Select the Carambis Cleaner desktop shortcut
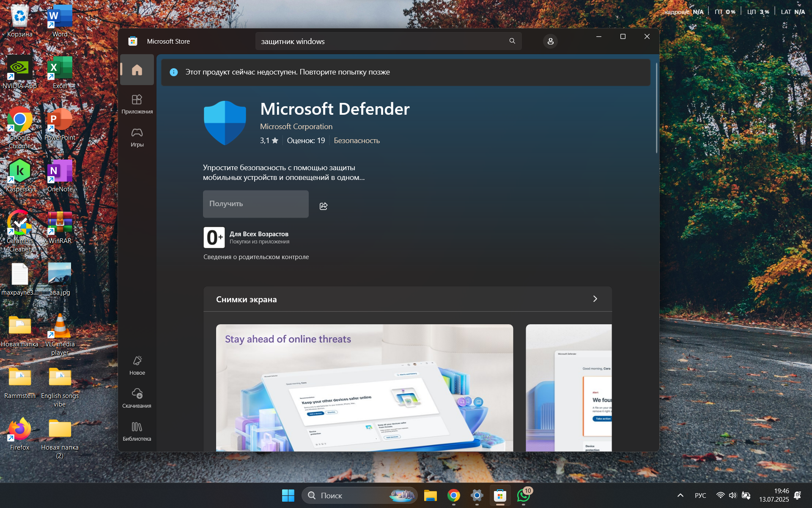 (x=19, y=232)
